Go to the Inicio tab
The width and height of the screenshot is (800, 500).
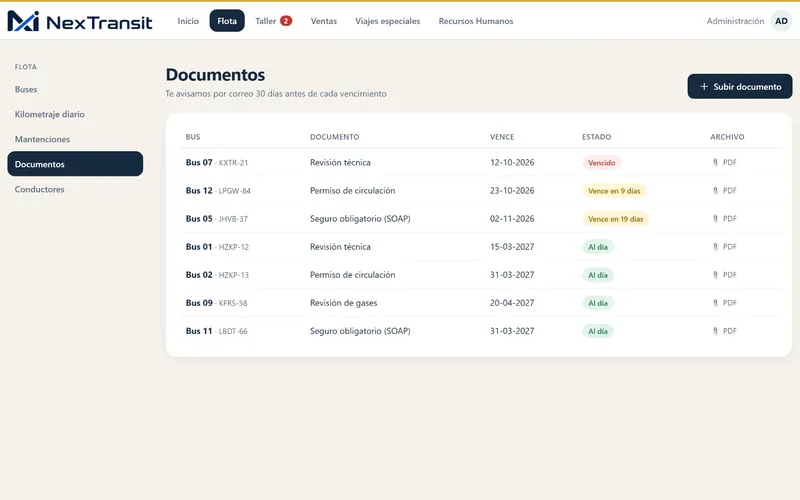(x=188, y=21)
